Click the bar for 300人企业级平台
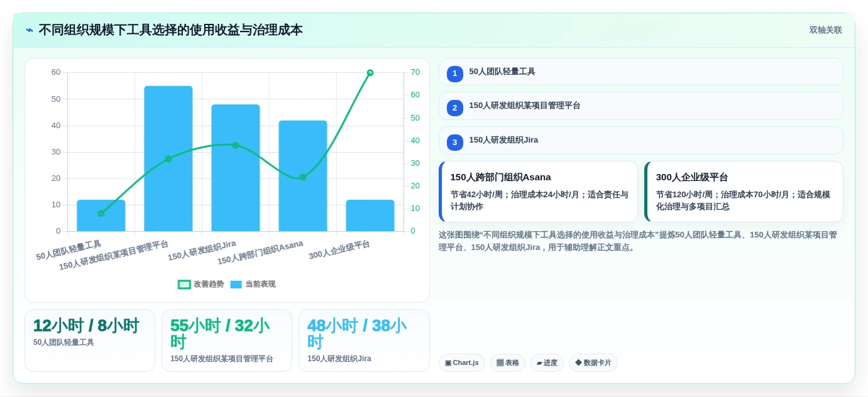This screenshot has height=397, width=868. pos(370,215)
